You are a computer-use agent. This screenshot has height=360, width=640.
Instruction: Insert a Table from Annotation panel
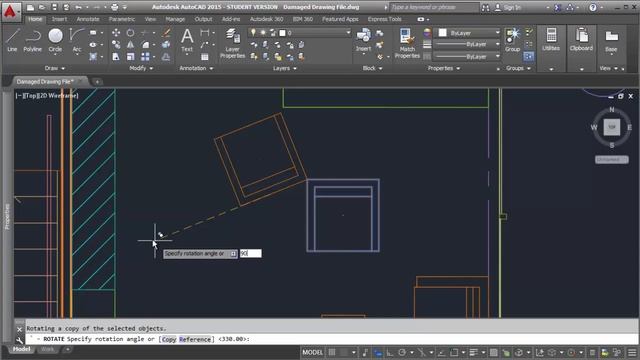pyautogui.click(x=205, y=57)
